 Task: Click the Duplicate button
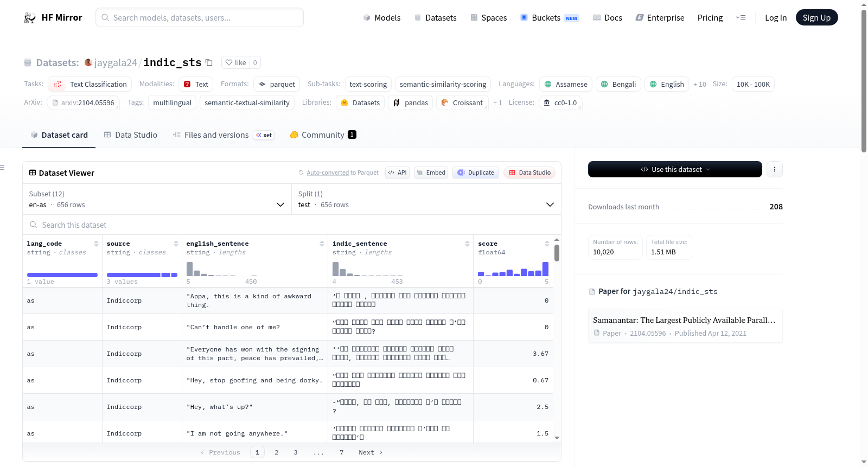475,172
